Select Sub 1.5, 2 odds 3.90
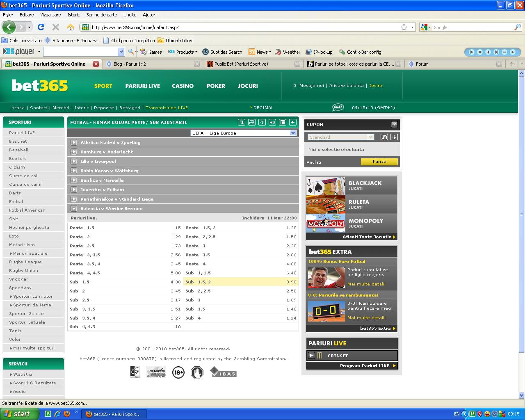The width and height of the screenshot is (525, 420). click(241, 282)
